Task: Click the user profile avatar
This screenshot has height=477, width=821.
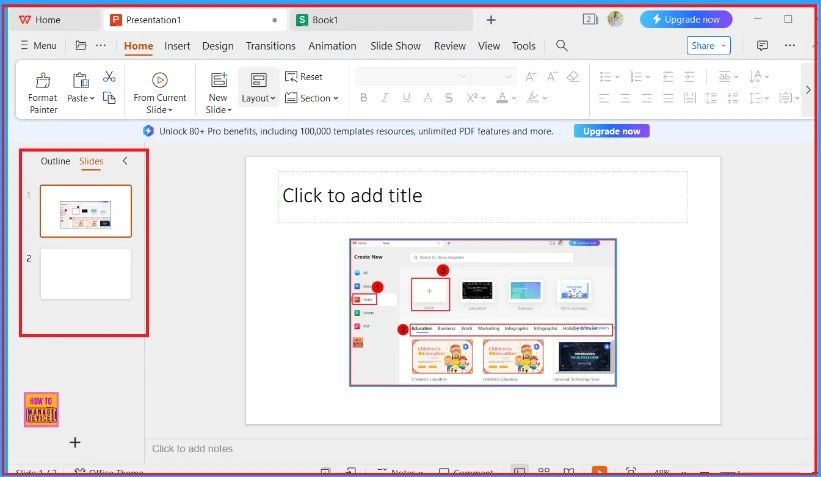Action: tap(615, 19)
